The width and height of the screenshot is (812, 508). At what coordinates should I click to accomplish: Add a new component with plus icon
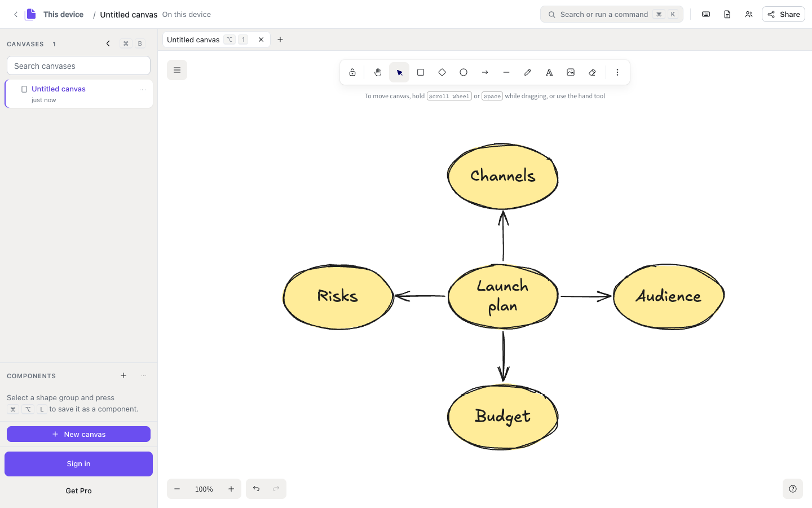123,375
